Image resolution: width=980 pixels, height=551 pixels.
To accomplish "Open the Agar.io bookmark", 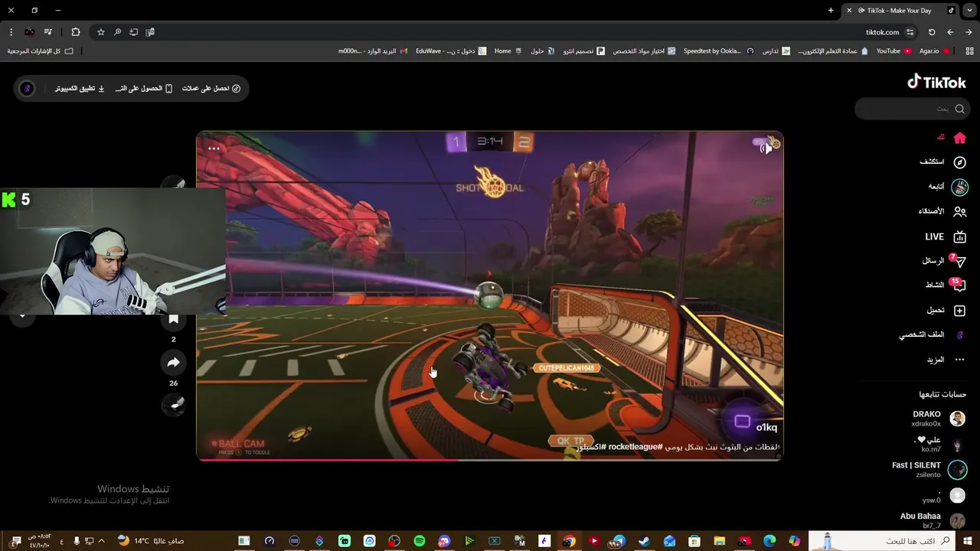I will tap(935, 51).
